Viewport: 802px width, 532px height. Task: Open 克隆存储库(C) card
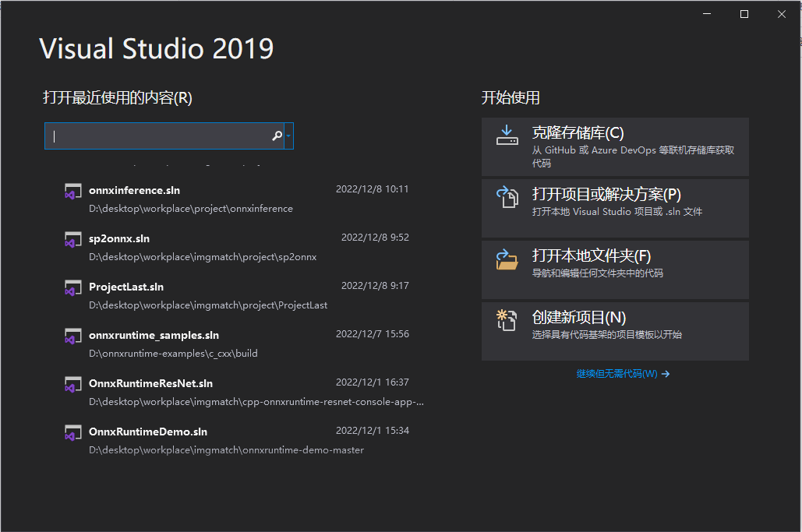(x=615, y=146)
